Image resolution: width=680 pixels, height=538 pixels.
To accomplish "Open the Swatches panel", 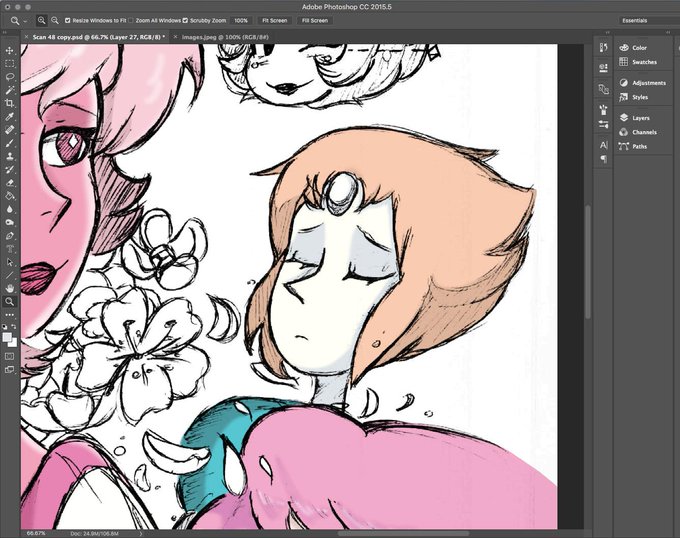I will 646,62.
